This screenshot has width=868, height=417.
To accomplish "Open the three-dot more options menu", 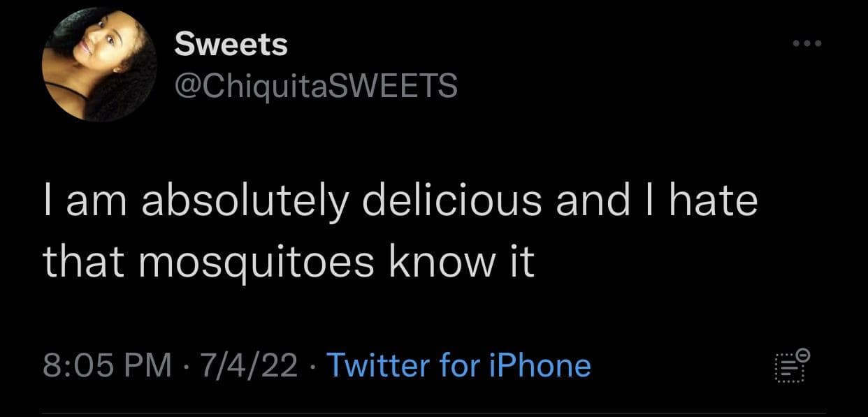I will click(x=808, y=45).
